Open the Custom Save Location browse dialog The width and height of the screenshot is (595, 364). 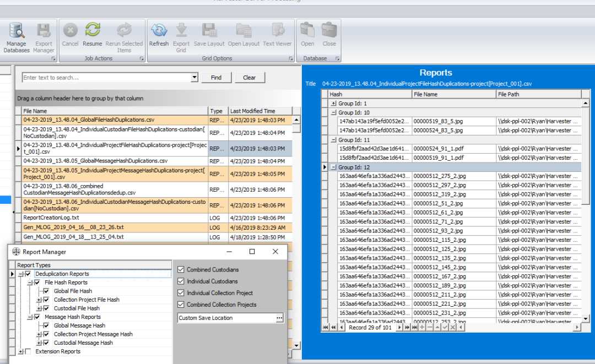coord(279,318)
